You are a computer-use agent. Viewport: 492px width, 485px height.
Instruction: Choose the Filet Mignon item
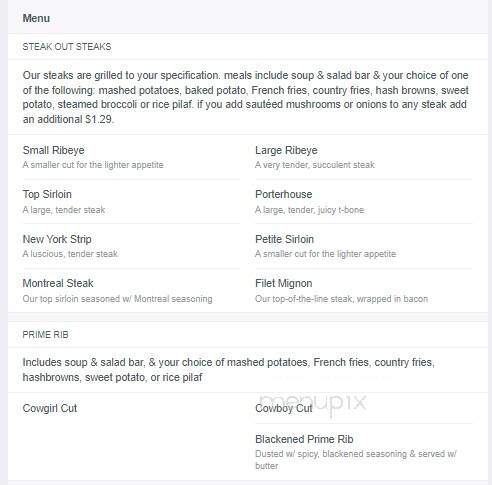[284, 283]
